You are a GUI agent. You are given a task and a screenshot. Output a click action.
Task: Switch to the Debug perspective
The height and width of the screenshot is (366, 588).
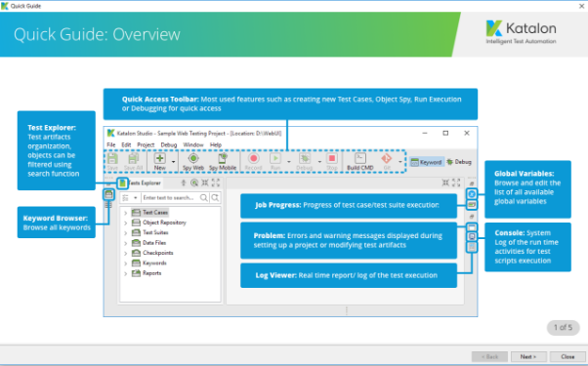click(459, 162)
